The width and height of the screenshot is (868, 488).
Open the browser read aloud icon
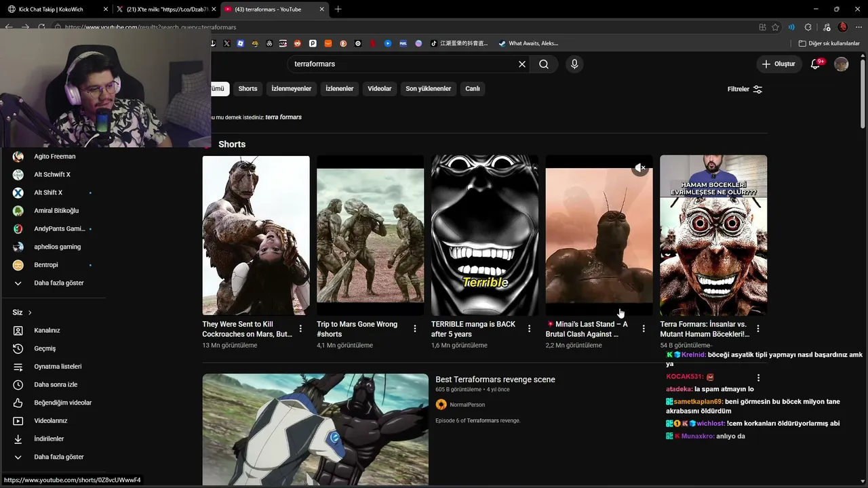791,27
